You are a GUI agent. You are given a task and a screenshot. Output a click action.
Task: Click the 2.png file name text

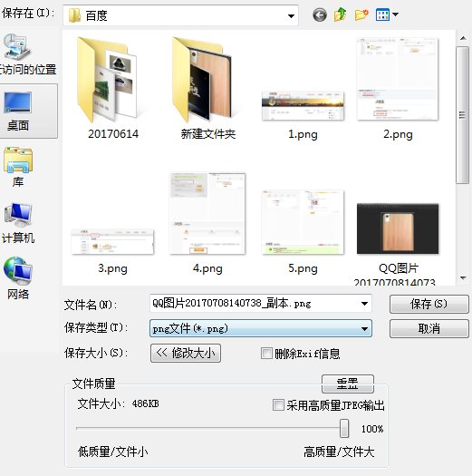(398, 134)
